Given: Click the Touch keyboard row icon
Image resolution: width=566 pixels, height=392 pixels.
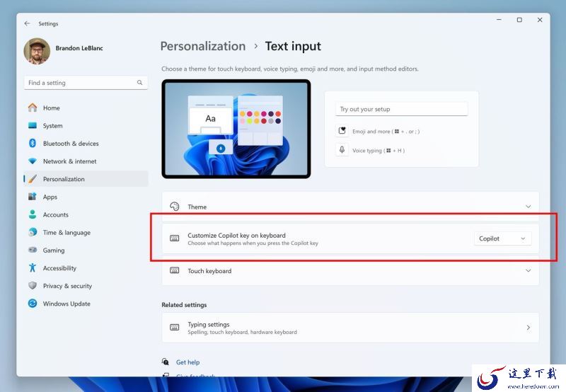Looking at the screenshot, I should click(x=174, y=270).
